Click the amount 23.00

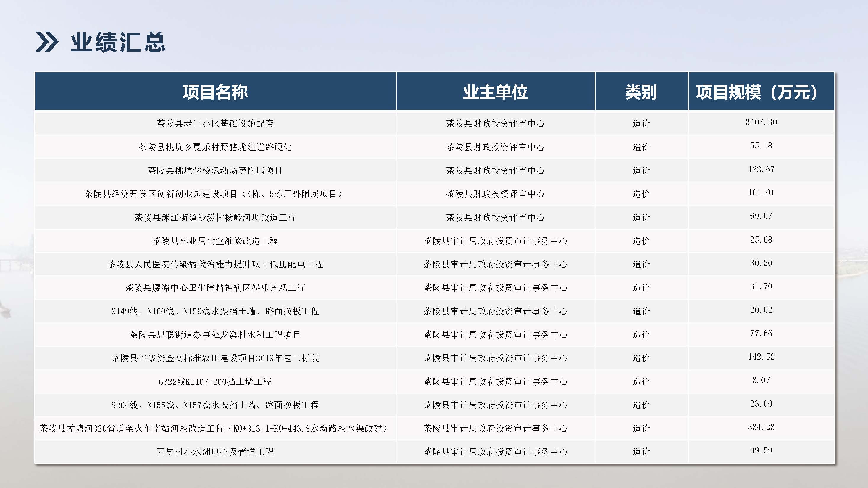[761, 403]
